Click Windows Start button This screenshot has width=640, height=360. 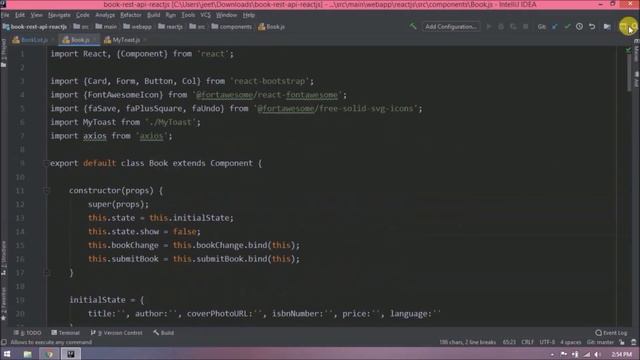(x=7, y=354)
